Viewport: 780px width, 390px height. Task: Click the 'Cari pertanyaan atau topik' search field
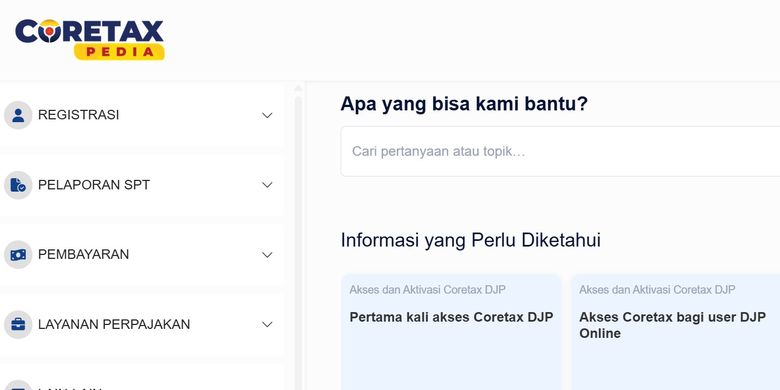point(560,151)
